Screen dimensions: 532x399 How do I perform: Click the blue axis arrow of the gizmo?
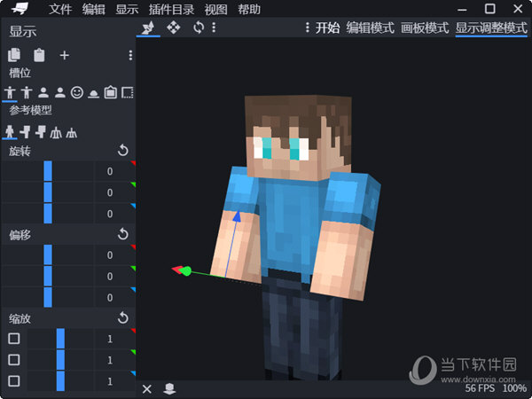(x=237, y=216)
